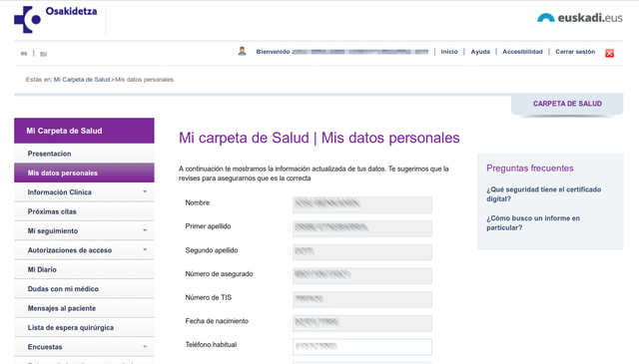Click the user avatar icon beside Bienvenido
Image resolution: width=639 pixels, height=364 pixels.
[242, 51]
